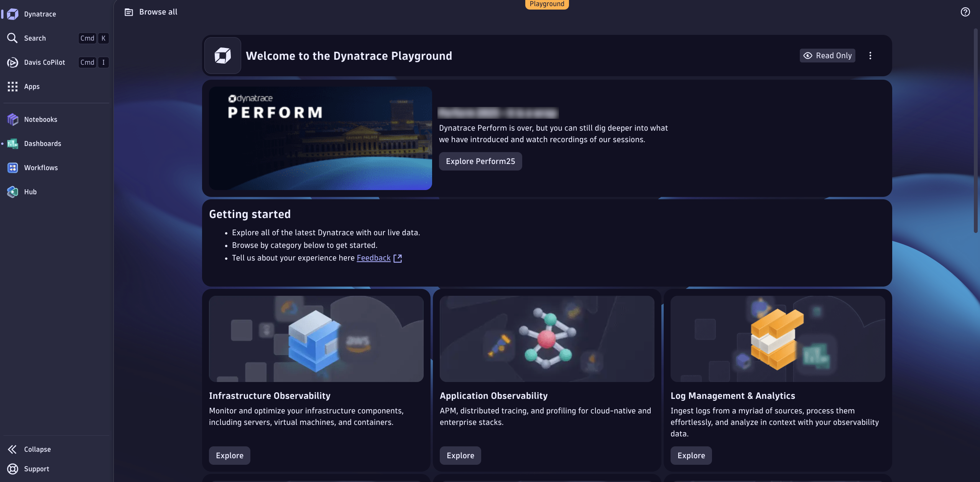Viewport: 980px width, 482px height.
Task: Select the Workflows menu label
Action: (41, 168)
